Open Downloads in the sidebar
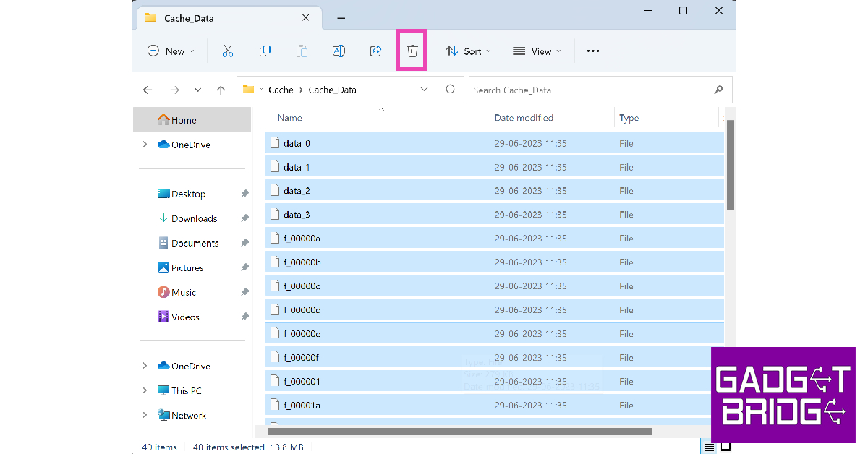 pyautogui.click(x=194, y=218)
